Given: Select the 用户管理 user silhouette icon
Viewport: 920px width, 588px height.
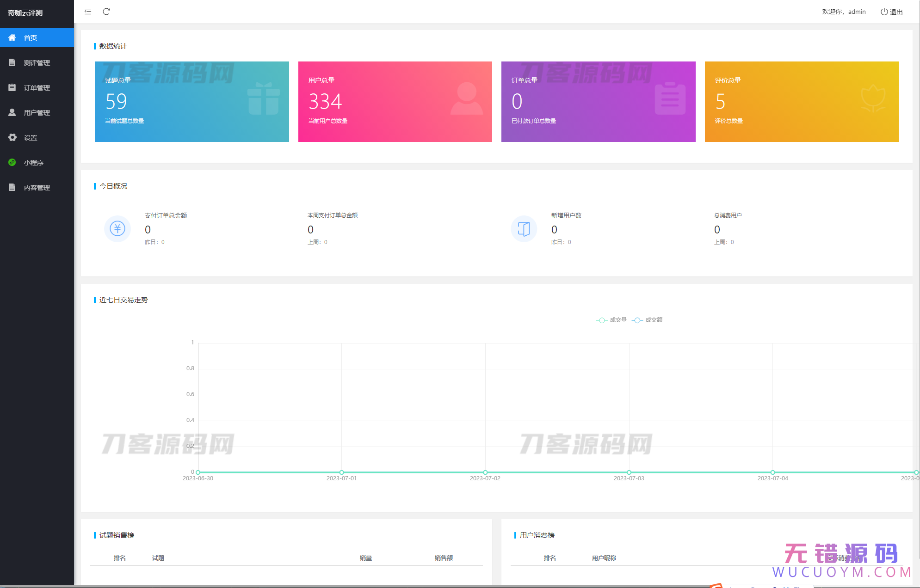Looking at the screenshot, I should click(12, 112).
